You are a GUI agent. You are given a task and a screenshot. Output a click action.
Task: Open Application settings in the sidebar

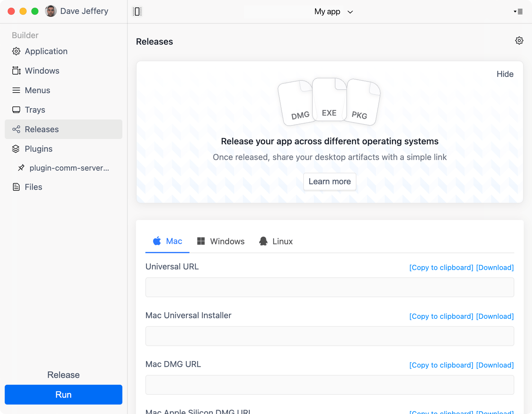point(46,51)
